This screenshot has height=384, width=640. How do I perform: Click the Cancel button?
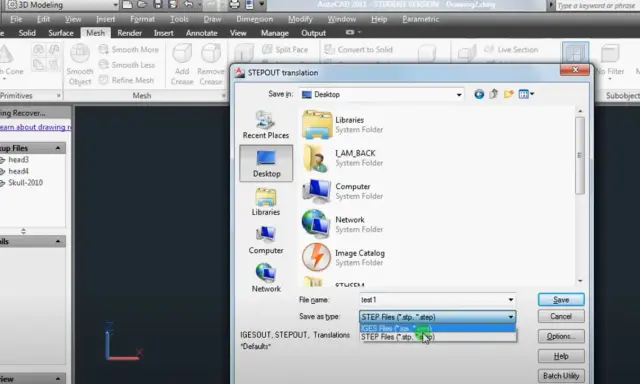tap(561, 316)
